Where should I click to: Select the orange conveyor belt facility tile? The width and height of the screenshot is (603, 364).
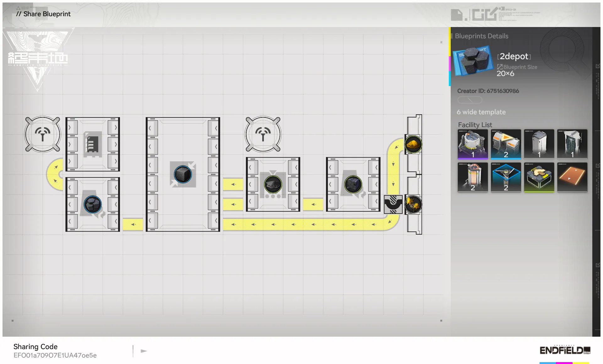click(572, 177)
